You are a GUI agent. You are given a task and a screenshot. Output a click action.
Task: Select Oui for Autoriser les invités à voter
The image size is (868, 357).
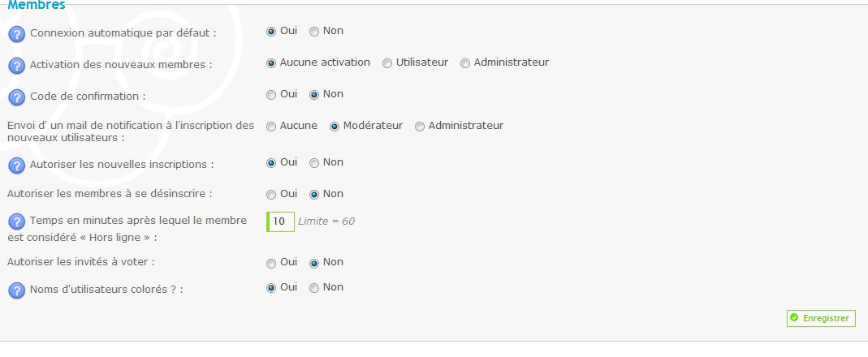tap(271, 263)
